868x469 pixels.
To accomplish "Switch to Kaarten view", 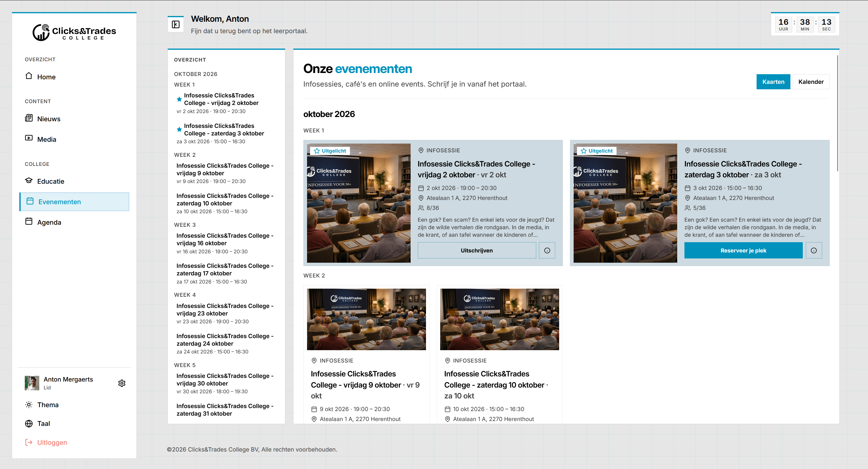I will pyautogui.click(x=773, y=82).
